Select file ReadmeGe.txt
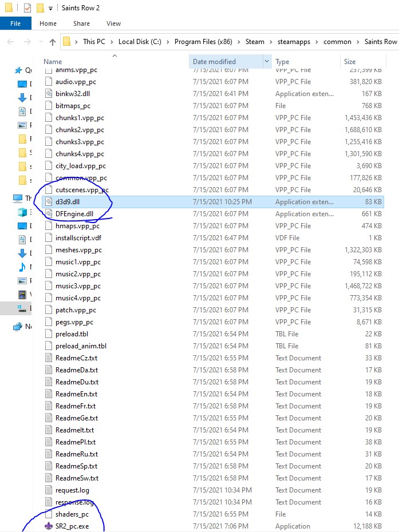Viewport: 399px width, 532px height. (77, 418)
